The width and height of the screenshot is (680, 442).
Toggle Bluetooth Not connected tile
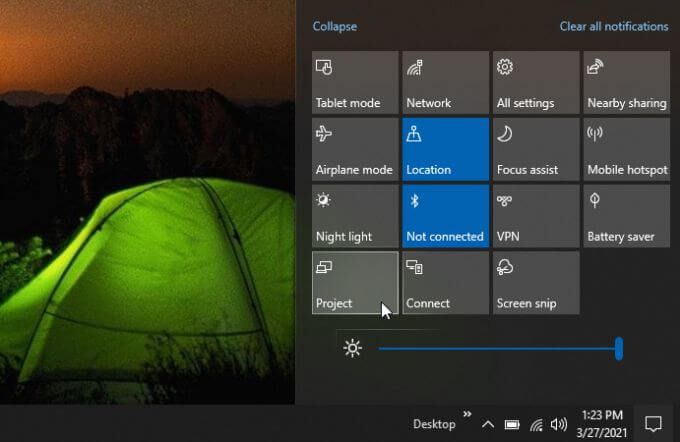point(445,216)
